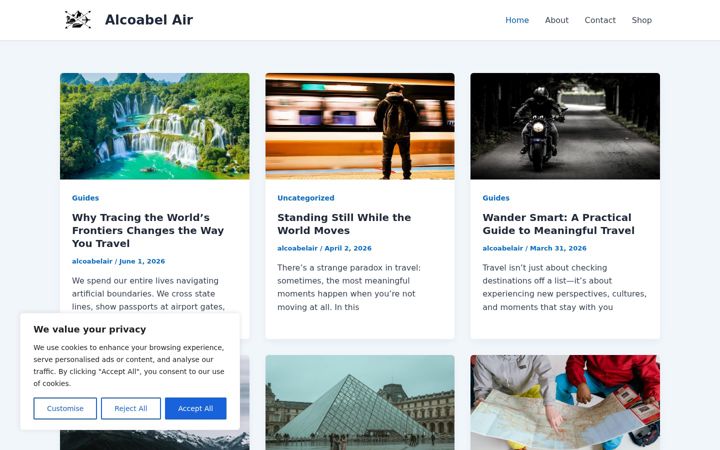Select Guides category above Wander Smart post
The height and width of the screenshot is (450, 720).
(x=496, y=198)
